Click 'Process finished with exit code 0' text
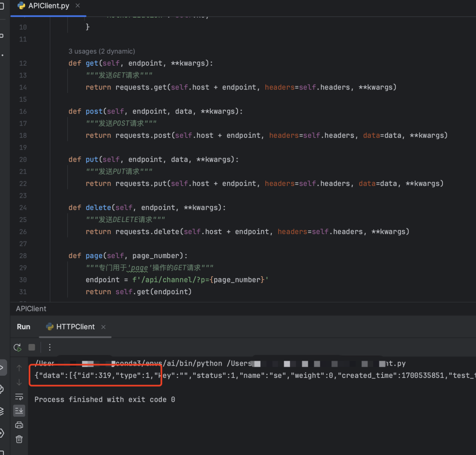Screen dimensions: 476x455 pyautogui.click(x=105, y=400)
